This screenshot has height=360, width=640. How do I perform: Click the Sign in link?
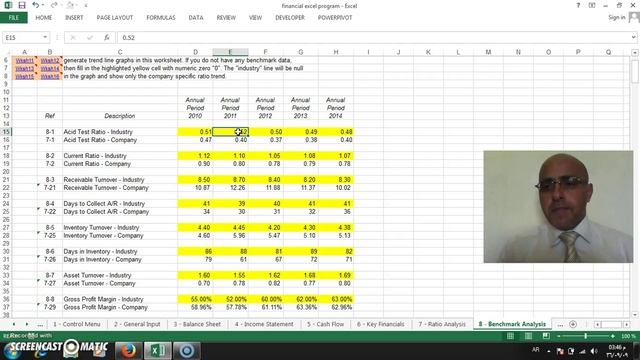617,17
